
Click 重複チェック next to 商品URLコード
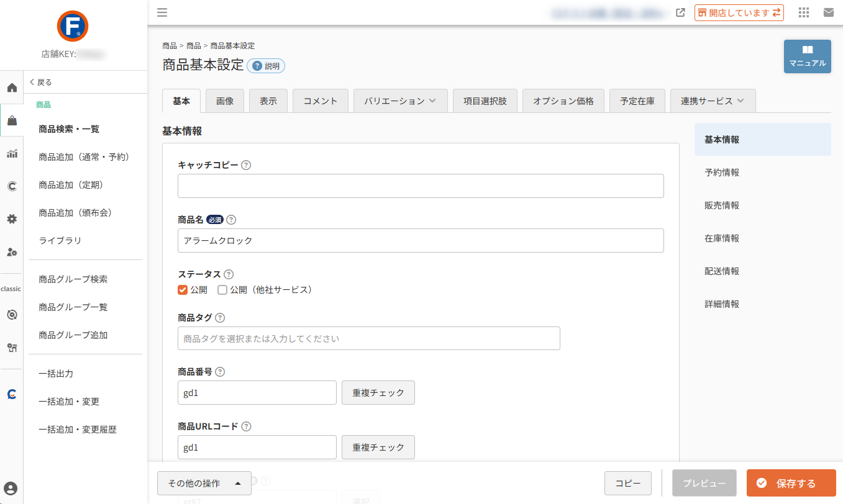(x=378, y=448)
